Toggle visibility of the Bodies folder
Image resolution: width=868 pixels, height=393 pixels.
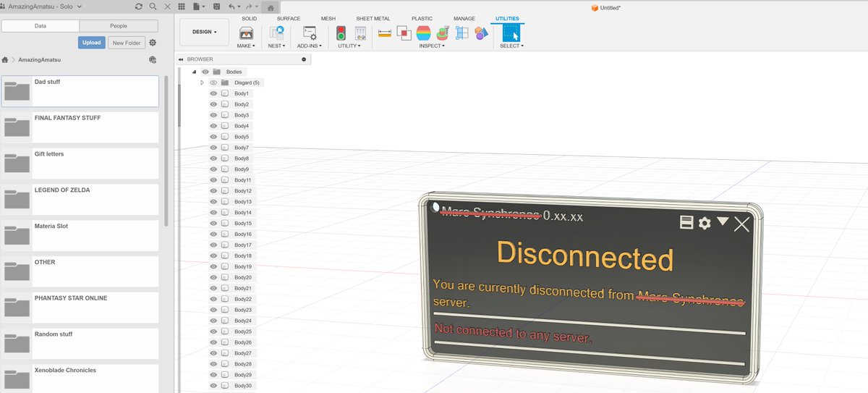coord(205,72)
